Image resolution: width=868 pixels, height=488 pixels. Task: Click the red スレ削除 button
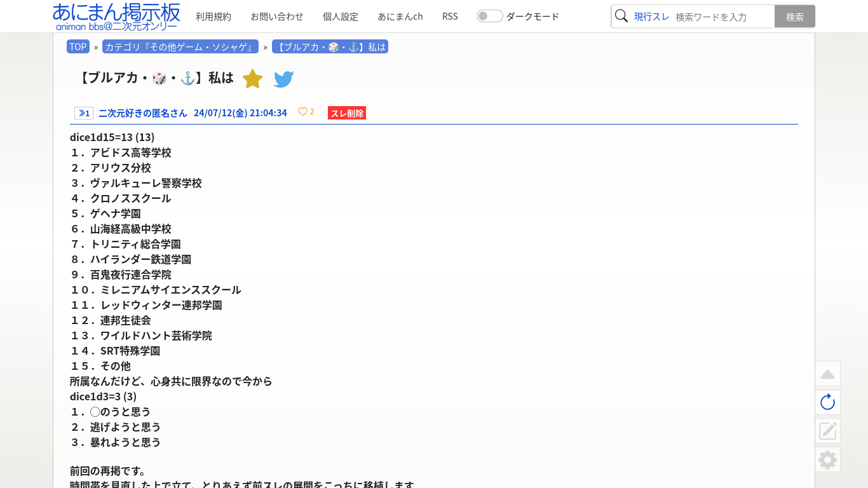(347, 113)
